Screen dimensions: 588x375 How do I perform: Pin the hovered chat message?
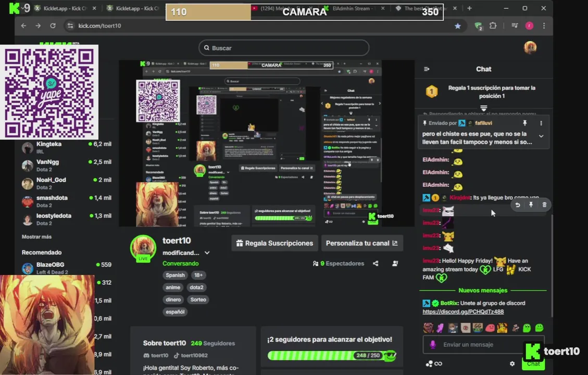pyautogui.click(x=531, y=205)
